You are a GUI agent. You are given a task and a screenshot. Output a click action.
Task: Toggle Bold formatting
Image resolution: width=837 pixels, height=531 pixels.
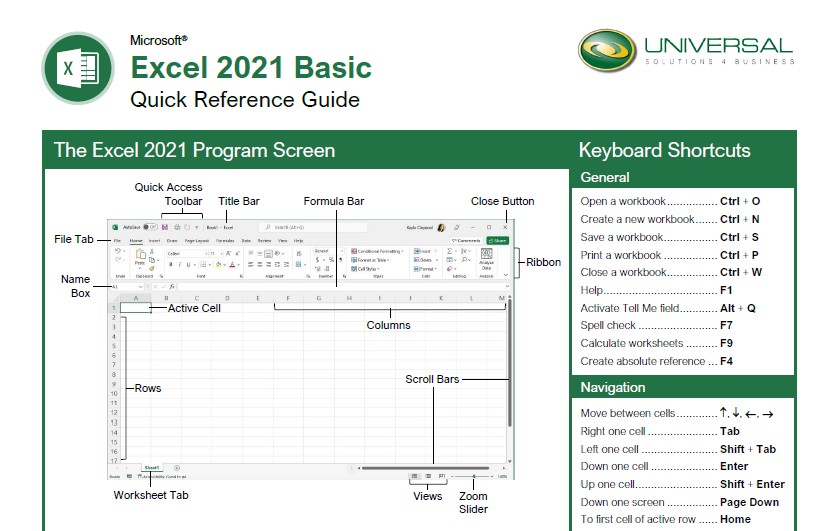(x=171, y=265)
